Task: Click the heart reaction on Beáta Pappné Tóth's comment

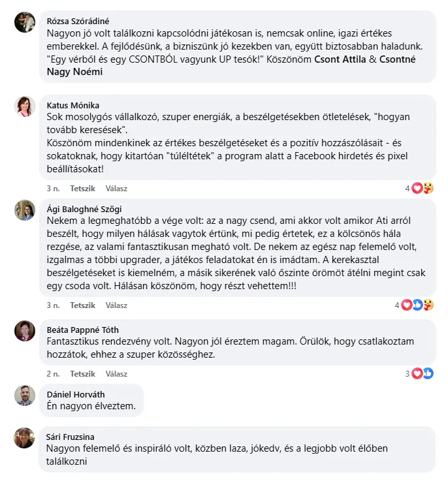Action: point(417,374)
